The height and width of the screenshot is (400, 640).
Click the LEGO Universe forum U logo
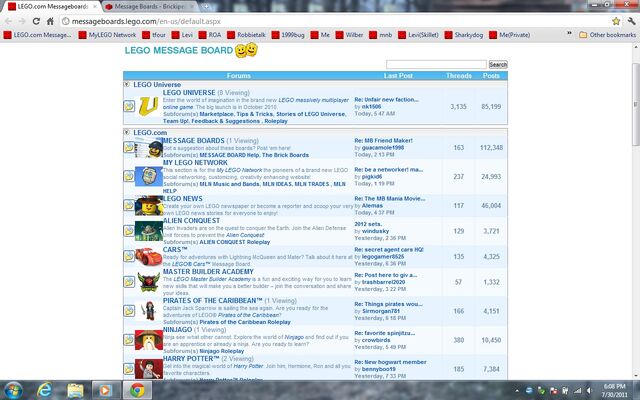coord(148,106)
